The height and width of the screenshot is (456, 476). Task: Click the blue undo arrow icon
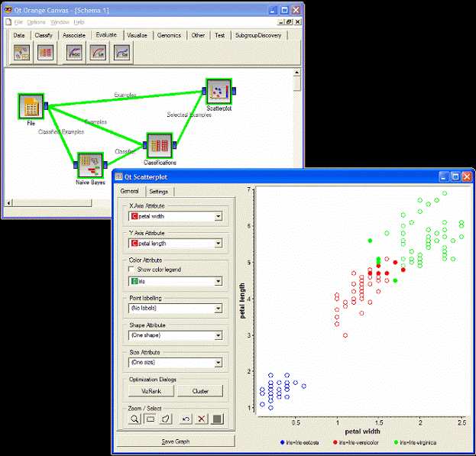tap(186, 419)
